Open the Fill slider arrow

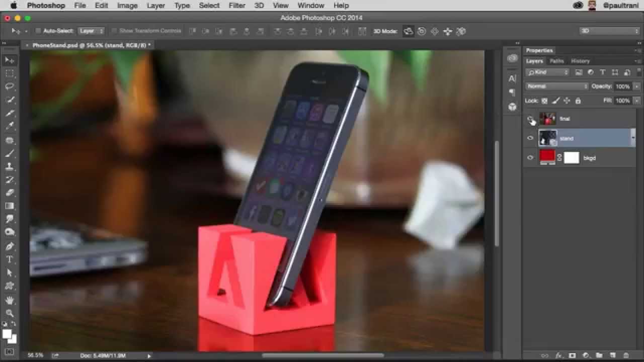636,101
